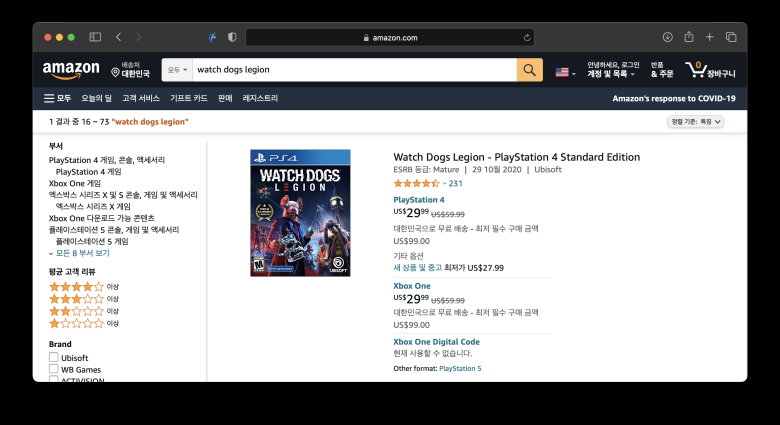Viewport: 780px width, 425px height.
Task: Open the Watch Dogs Legion product title
Action: (x=516, y=157)
